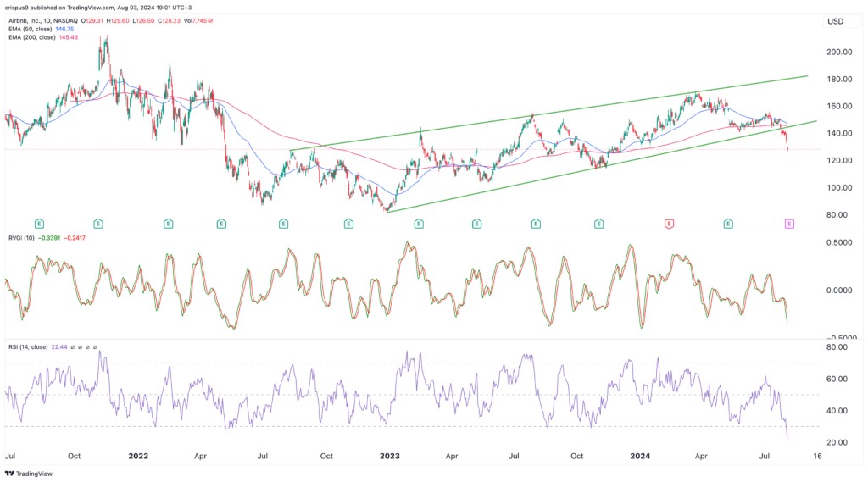
Task: Select the RSI (14, close) indicator legend
Action: pos(28,347)
